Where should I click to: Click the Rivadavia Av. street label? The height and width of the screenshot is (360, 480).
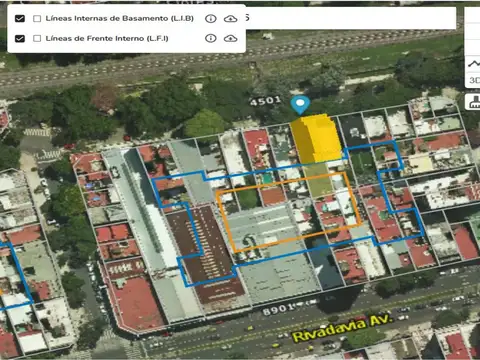(x=342, y=328)
